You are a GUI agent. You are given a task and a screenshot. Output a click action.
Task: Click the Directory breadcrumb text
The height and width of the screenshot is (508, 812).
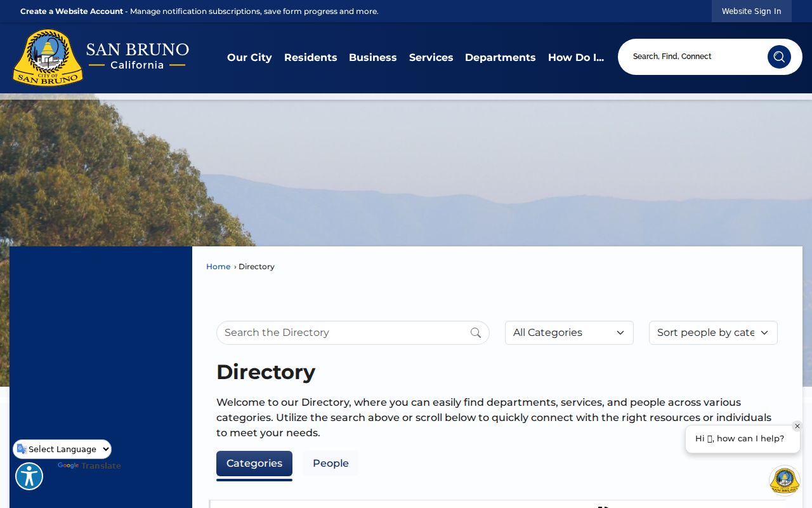256,267
